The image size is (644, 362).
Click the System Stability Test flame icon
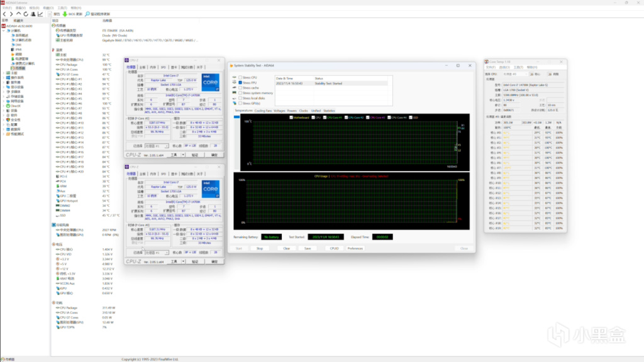point(231,65)
